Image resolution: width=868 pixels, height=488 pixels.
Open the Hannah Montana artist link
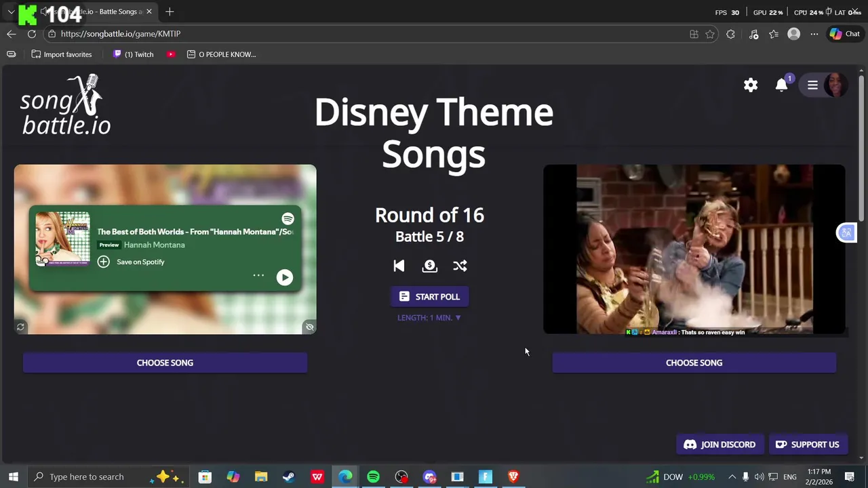point(154,245)
